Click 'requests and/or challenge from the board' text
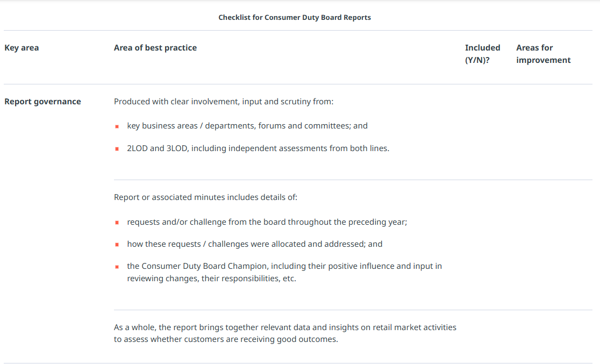600x364 pixels. click(267, 222)
